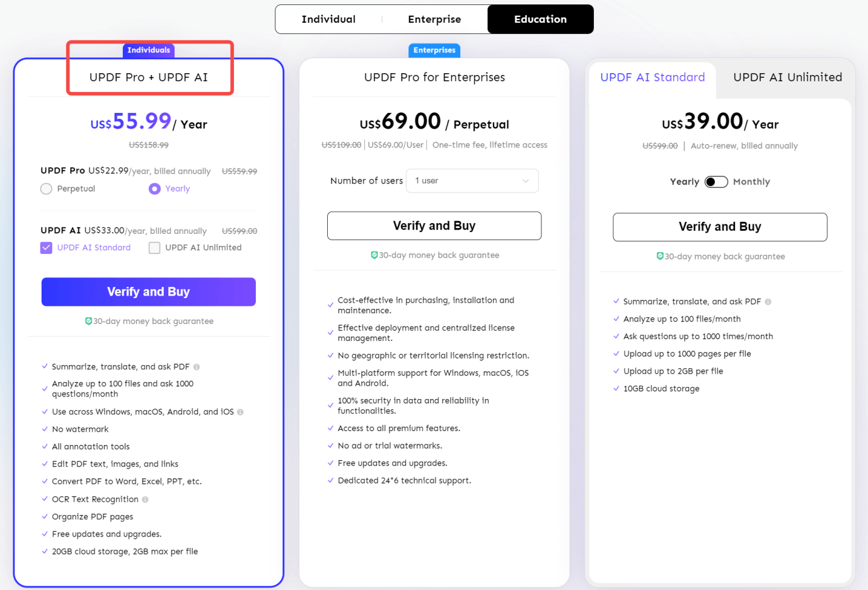Select the Perpetual radio option
Screen dimensions: 868x590
[x=46, y=189]
